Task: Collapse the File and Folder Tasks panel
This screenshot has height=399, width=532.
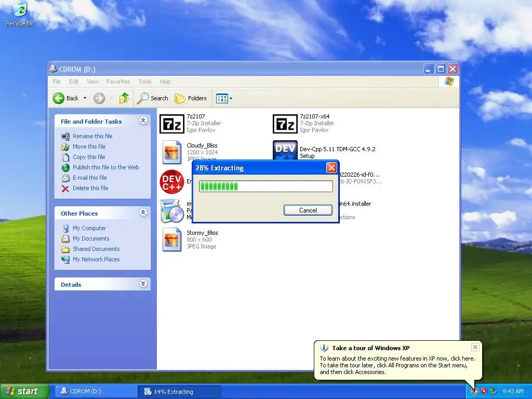Action: point(143,121)
